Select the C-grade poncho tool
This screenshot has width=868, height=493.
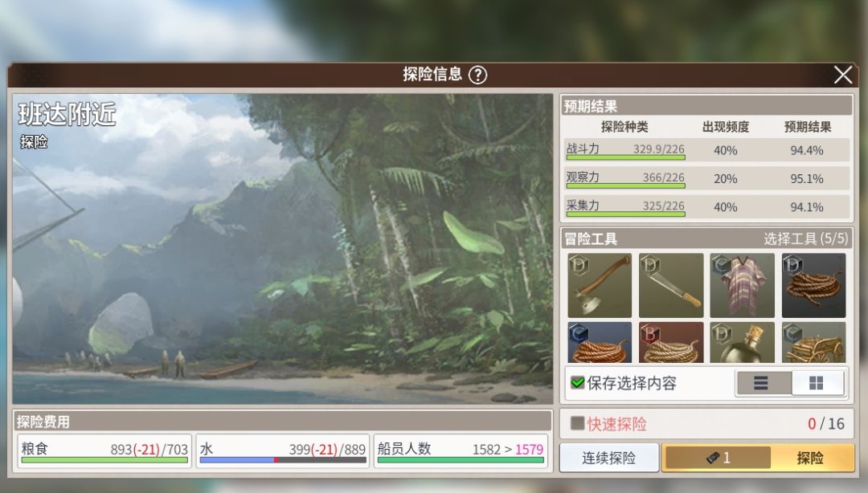(x=743, y=286)
